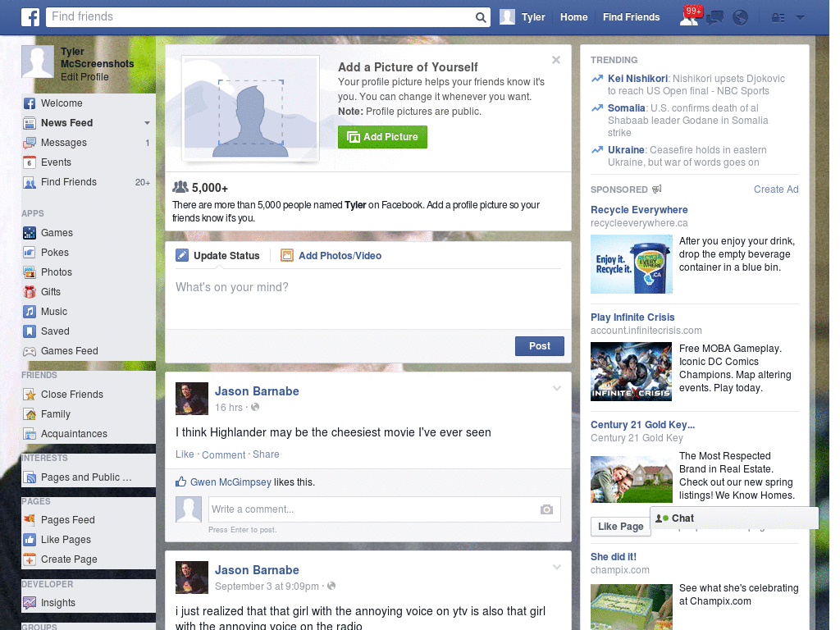Image resolution: width=840 pixels, height=630 pixels.
Task: Click the Saved bookmark icon
Action: tap(30, 331)
